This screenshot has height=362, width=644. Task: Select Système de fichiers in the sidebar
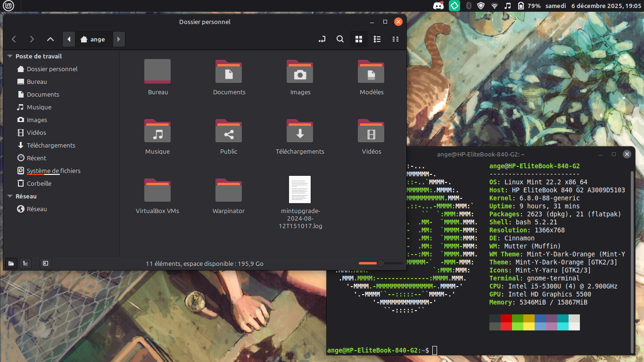53,171
